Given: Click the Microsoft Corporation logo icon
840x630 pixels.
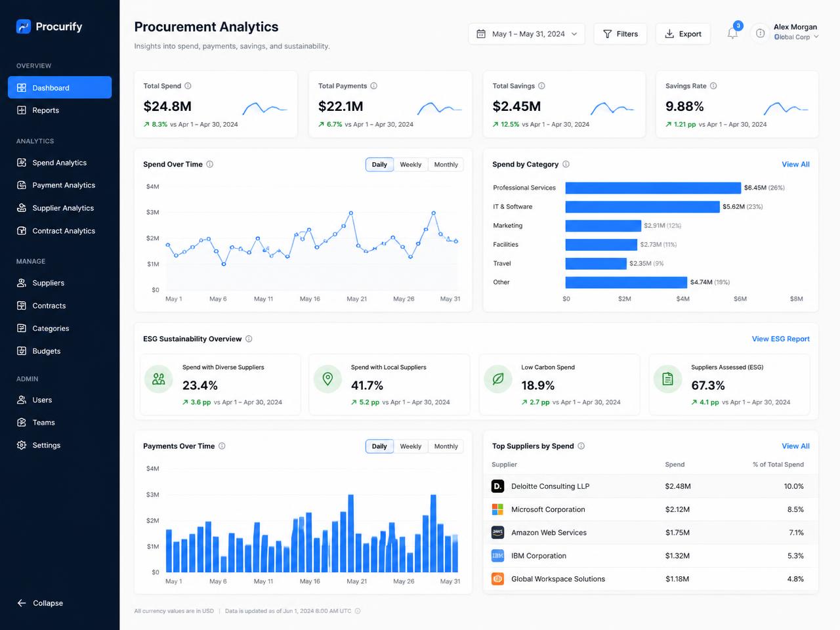Looking at the screenshot, I should (497, 509).
